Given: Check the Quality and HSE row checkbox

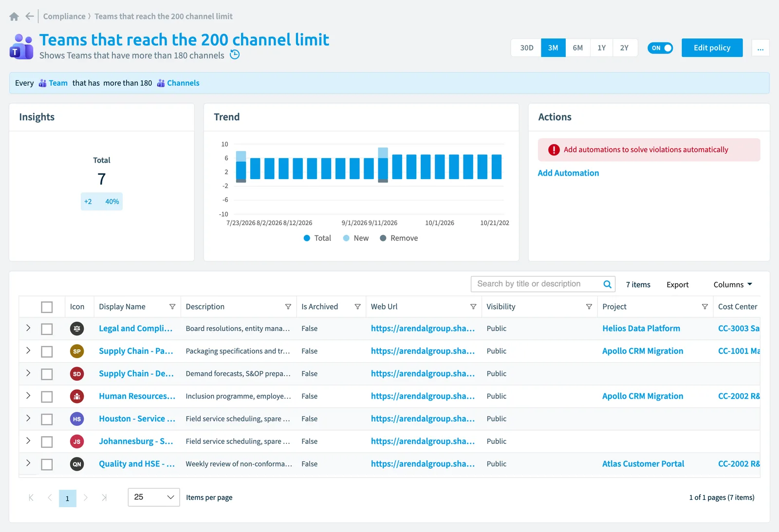Looking at the screenshot, I should pyautogui.click(x=47, y=464).
